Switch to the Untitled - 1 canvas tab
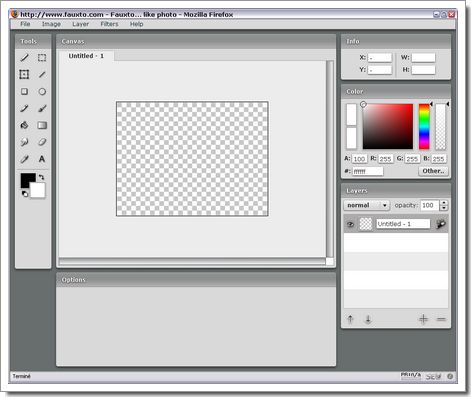The image size is (471, 397). (x=86, y=56)
